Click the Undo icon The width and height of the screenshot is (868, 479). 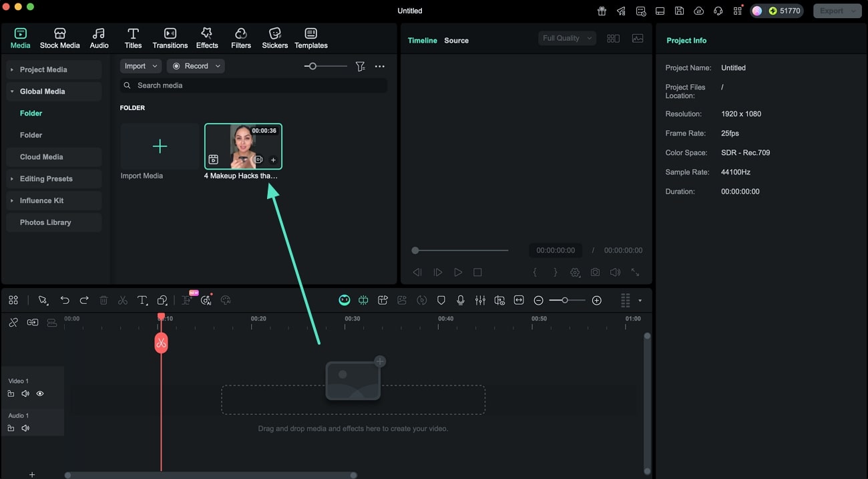point(65,300)
